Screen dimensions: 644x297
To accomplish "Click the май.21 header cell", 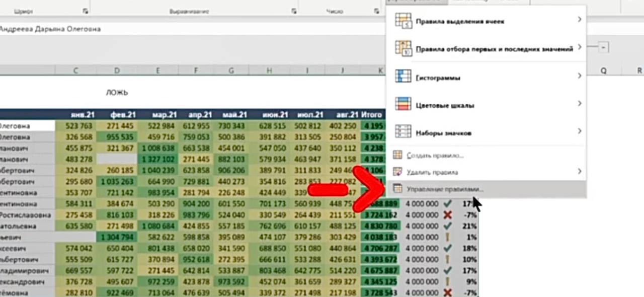I will click(x=231, y=115).
